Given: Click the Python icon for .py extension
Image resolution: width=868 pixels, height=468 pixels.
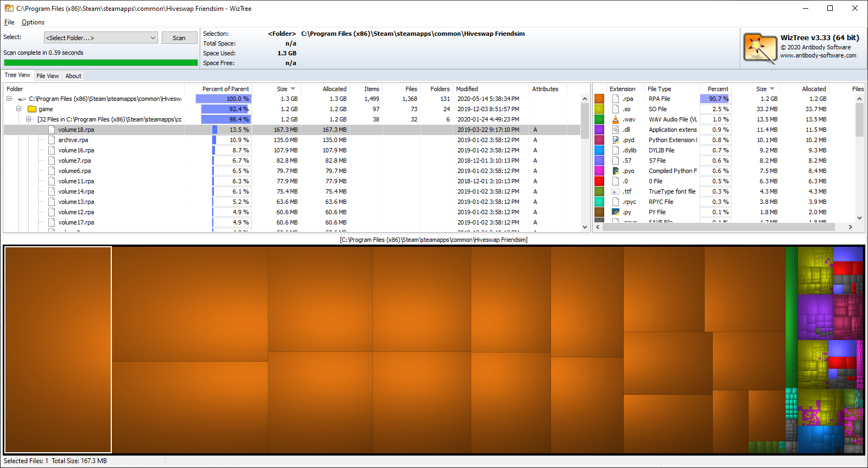Looking at the screenshot, I should (616, 212).
